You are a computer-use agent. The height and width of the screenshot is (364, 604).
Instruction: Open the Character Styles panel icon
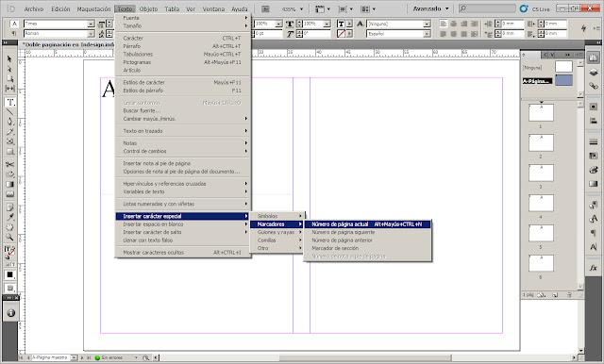(x=594, y=219)
